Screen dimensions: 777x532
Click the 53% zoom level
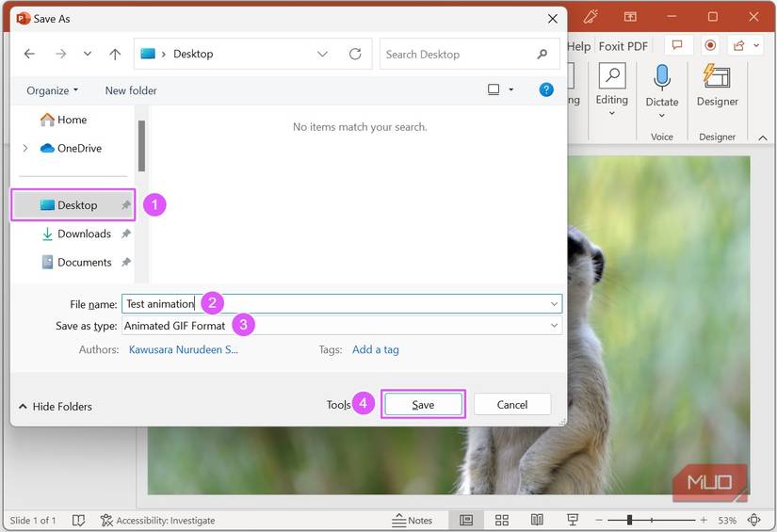pos(727,521)
